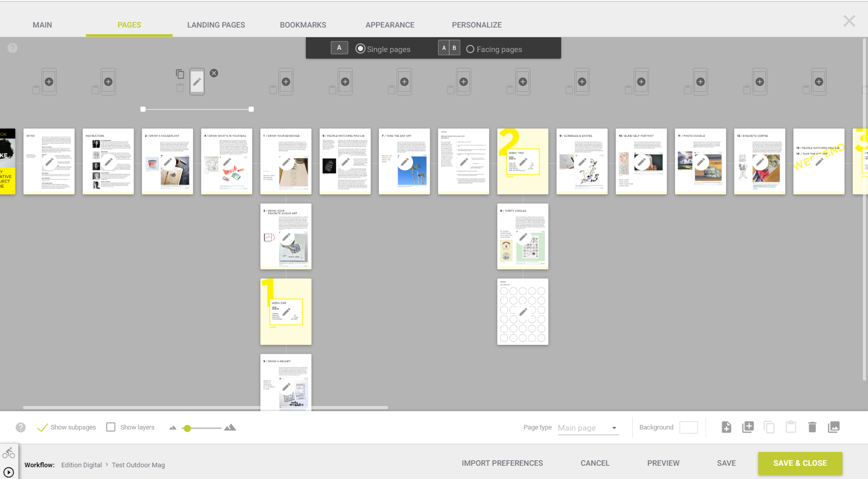
Task: Click the SAVE & CLOSE button
Action: pyautogui.click(x=800, y=463)
